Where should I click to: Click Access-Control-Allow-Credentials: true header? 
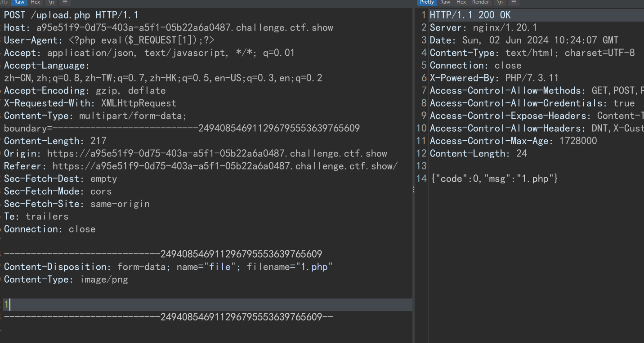coord(532,103)
